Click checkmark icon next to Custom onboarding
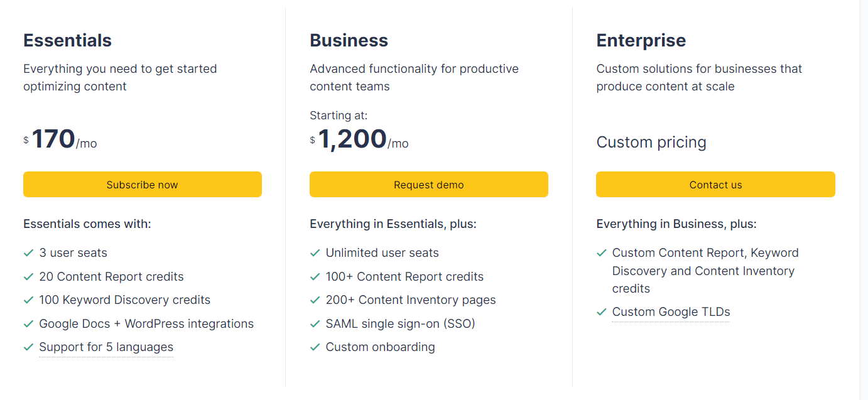The image size is (868, 400). tap(315, 347)
